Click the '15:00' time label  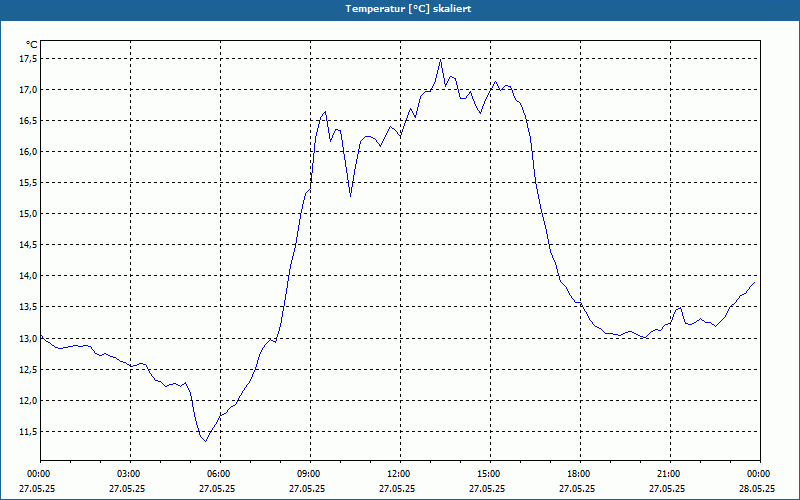pyautogui.click(x=490, y=474)
